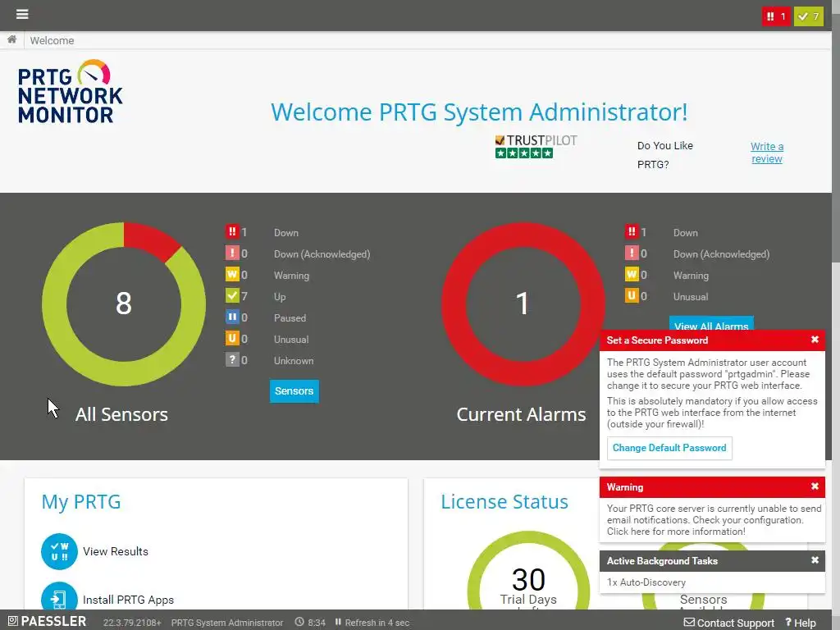Viewport: 840px width, 630px height.
Task: Click the Paessler logo in footer
Action: (x=47, y=621)
